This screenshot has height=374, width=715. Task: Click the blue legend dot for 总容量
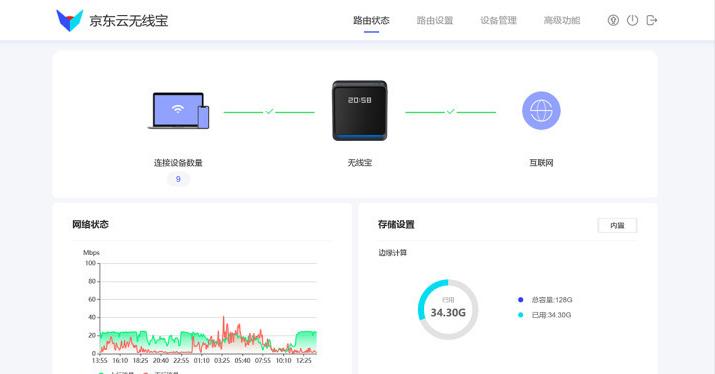(520, 300)
